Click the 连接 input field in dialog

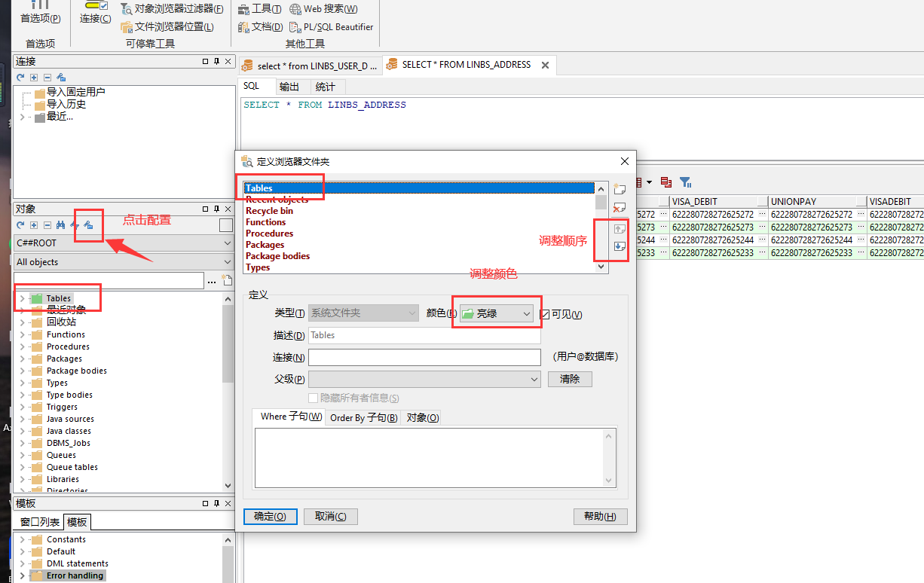tap(424, 357)
